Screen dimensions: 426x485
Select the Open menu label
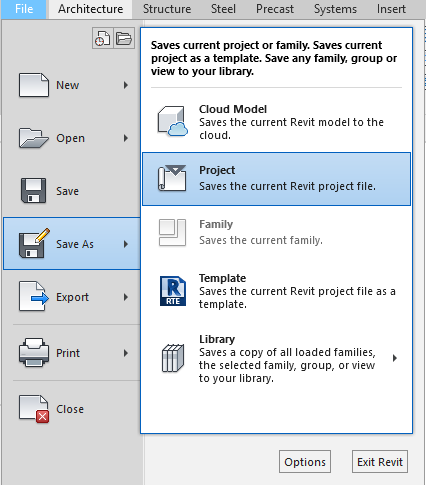coord(70,138)
